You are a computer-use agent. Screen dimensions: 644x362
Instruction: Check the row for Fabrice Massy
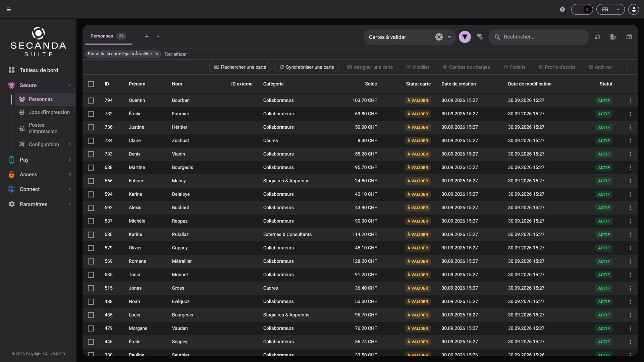(x=91, y=181)
